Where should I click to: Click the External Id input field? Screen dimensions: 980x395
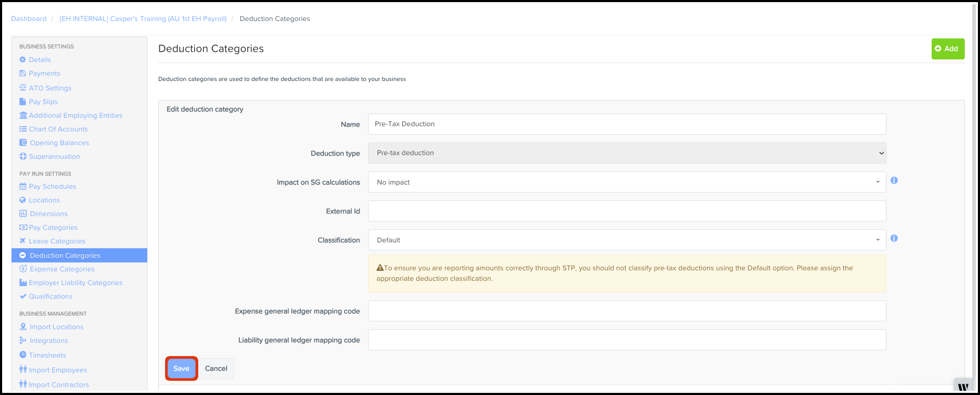(x=627, y=211)
